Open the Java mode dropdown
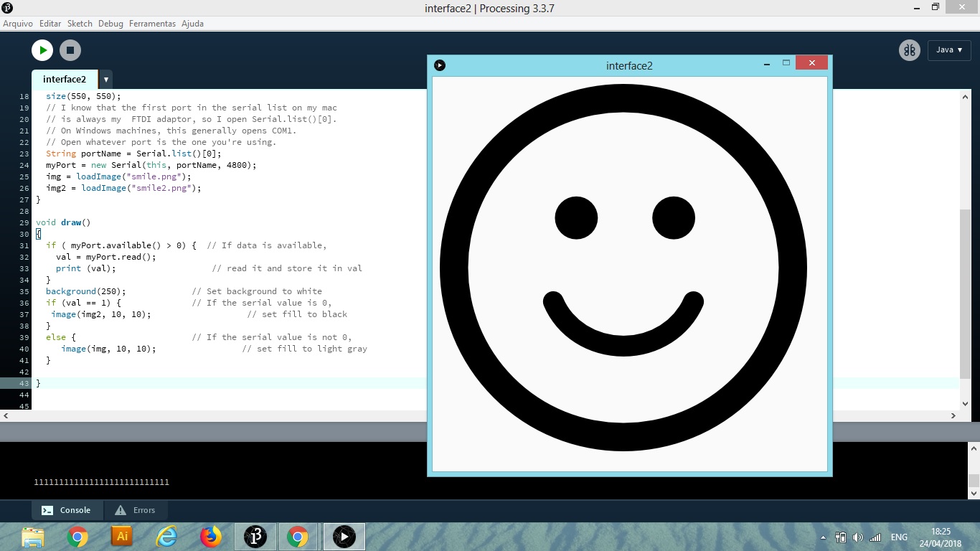Screen dimensions: 980x551 pyautogui.click(x=949, y=50)
